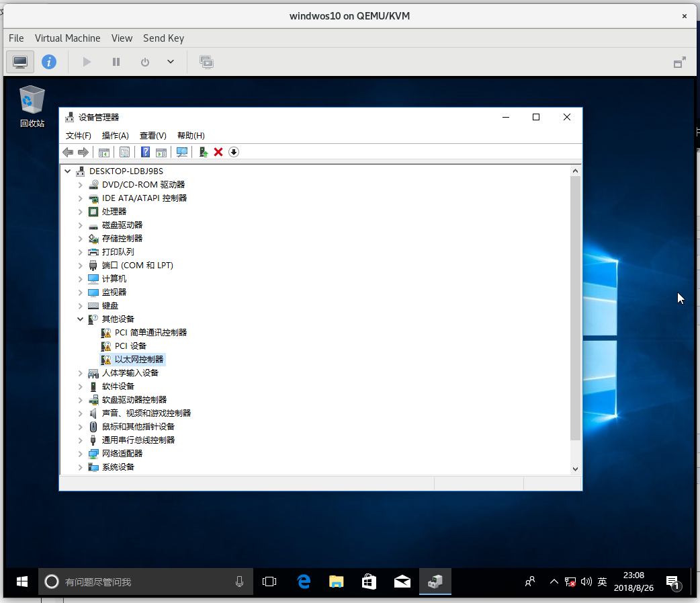
Task: Open Microsoft Store from the taskbar
Action: (x=369, y=581)
